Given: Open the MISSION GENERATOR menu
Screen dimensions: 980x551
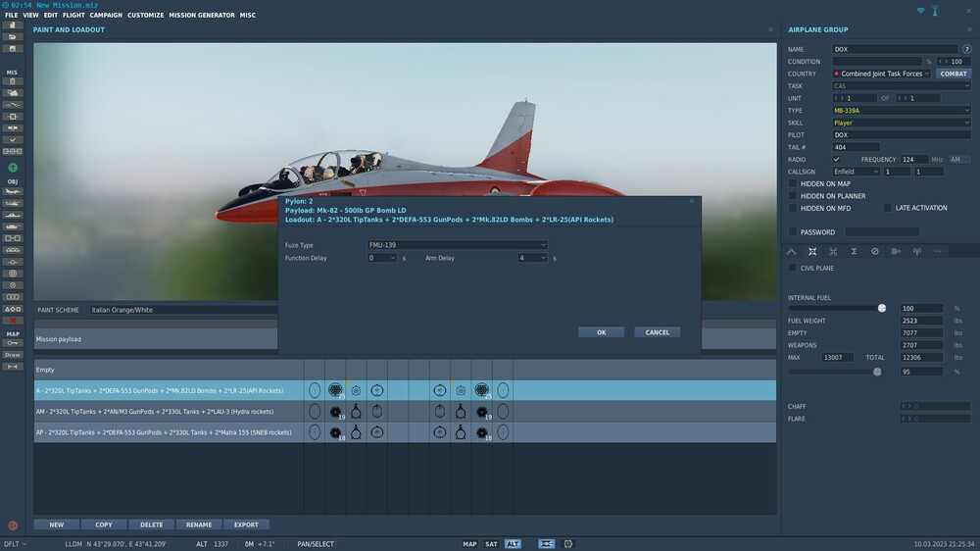Looking at the screenshot, I should (202, 15).
